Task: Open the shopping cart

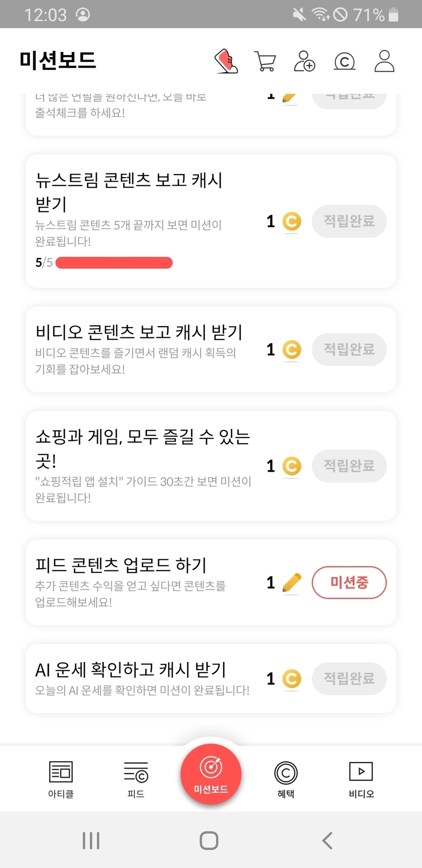Action: tap(265, 62)
